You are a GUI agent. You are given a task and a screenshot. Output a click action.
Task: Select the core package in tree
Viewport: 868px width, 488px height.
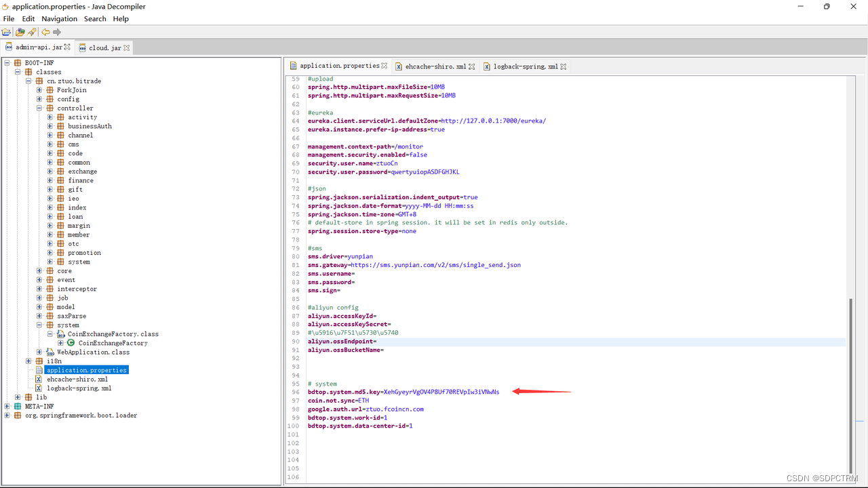(64, 271)
